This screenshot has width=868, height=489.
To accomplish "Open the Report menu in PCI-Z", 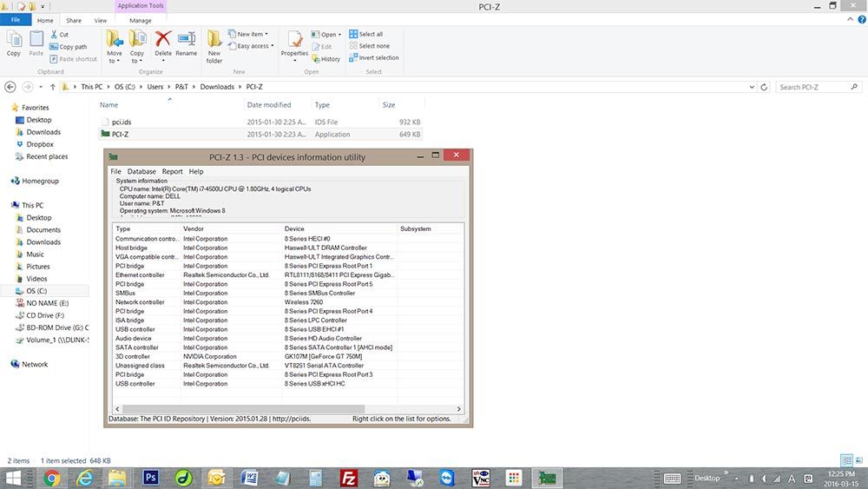I will pyautogui.click(x=172, y=172).
